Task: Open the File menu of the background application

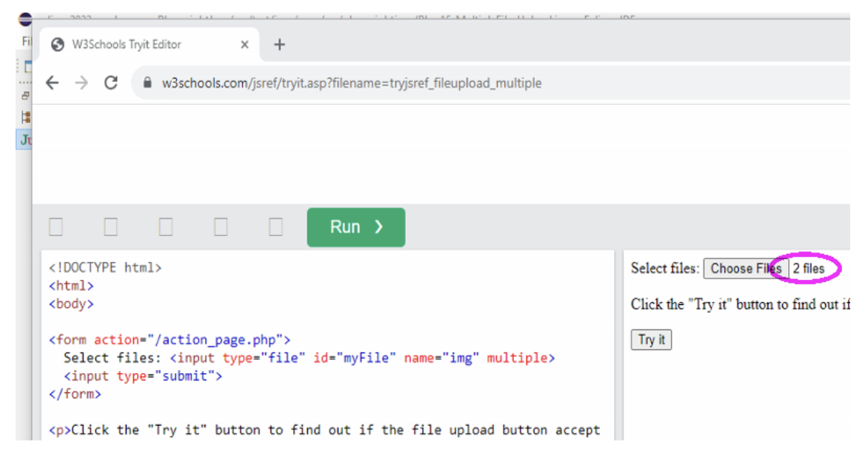Action: click(27, 41)
